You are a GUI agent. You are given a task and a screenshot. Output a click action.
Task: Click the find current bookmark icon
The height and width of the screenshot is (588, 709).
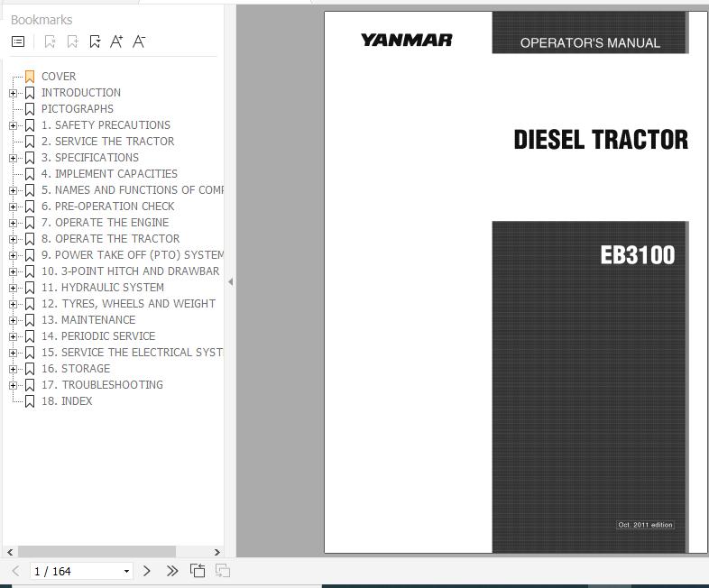[95, 41]
